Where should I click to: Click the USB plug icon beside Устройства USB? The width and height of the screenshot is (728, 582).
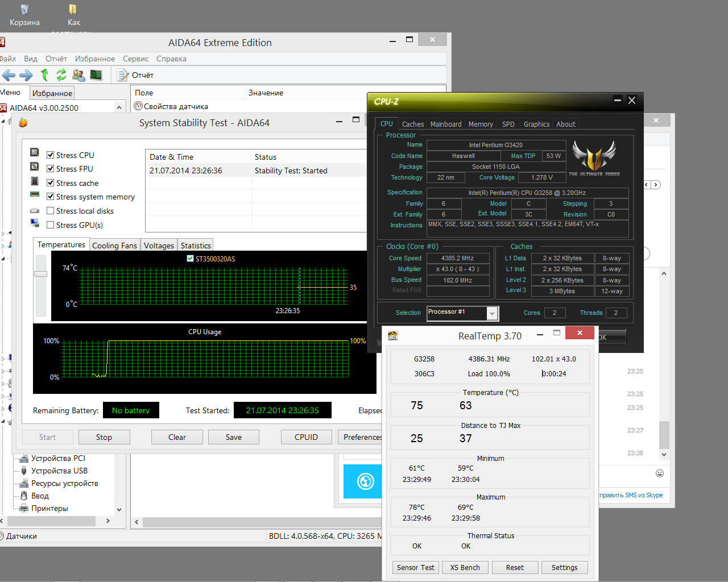24,471
